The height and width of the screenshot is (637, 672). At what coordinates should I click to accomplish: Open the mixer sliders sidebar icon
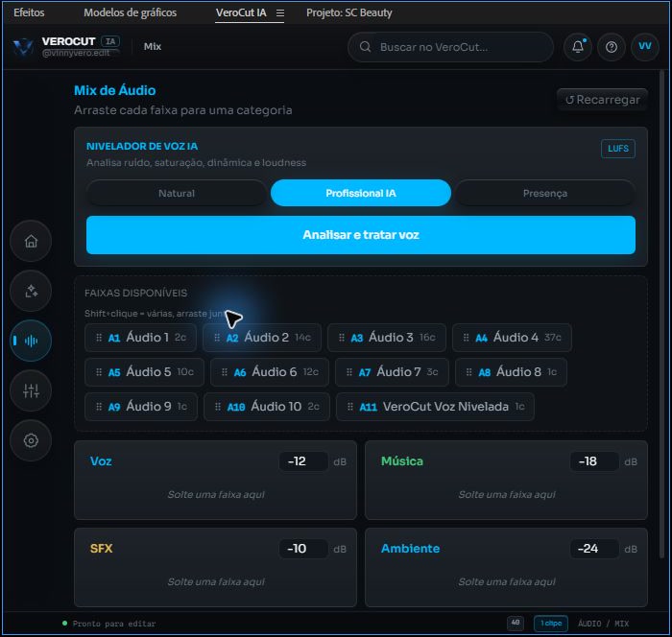click(31, 390)
